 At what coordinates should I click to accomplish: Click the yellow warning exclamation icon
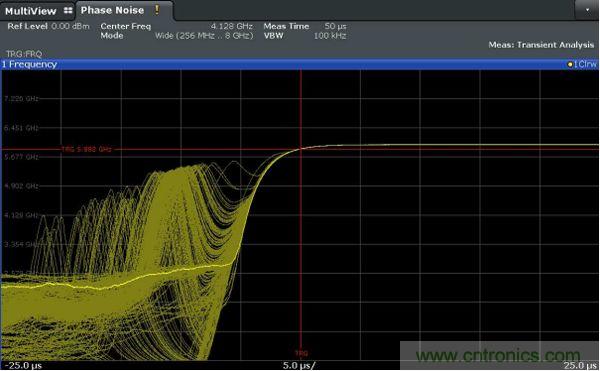tap(157, 10)
